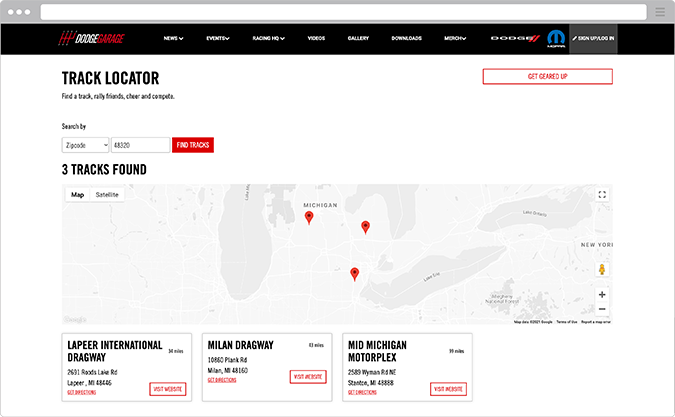Open the Dodge Garage logo home link
The height and width of the screenshot is (417, 675).
coord(91,38)
